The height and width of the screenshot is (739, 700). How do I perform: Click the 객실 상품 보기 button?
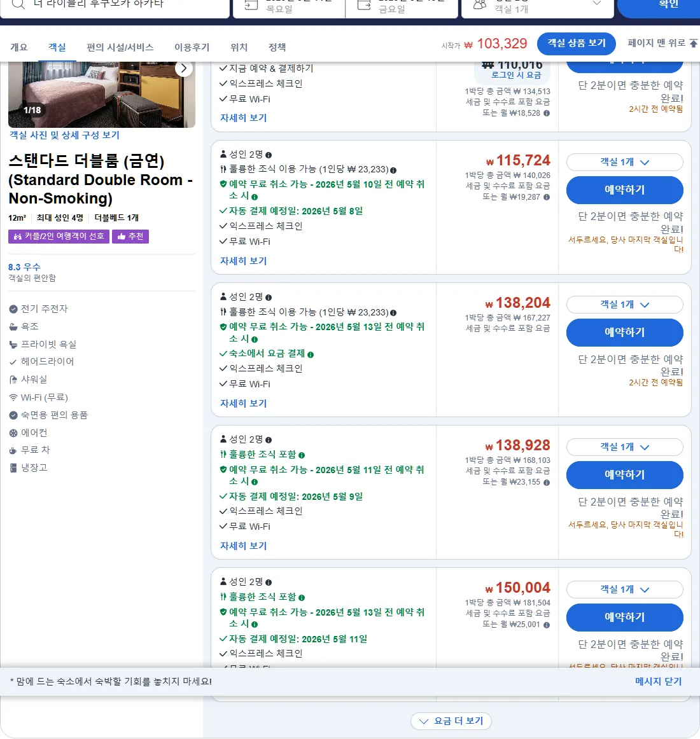[x=577, y=43]
